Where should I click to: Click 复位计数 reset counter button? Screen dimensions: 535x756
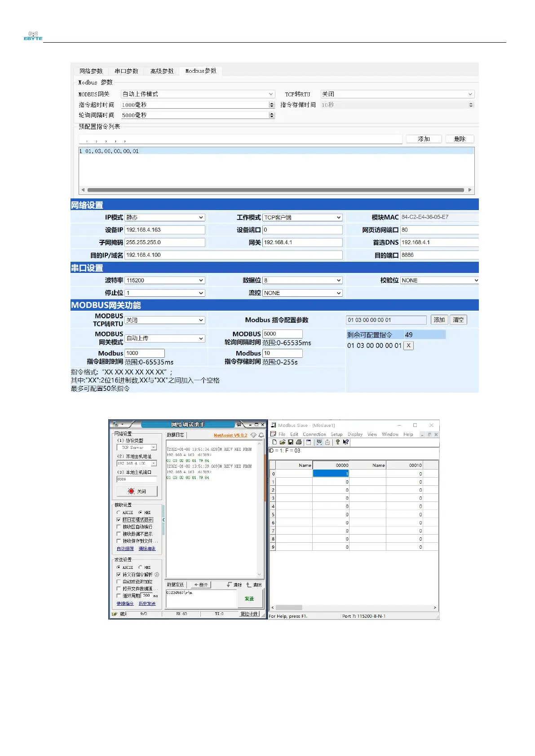click(249, 614)
